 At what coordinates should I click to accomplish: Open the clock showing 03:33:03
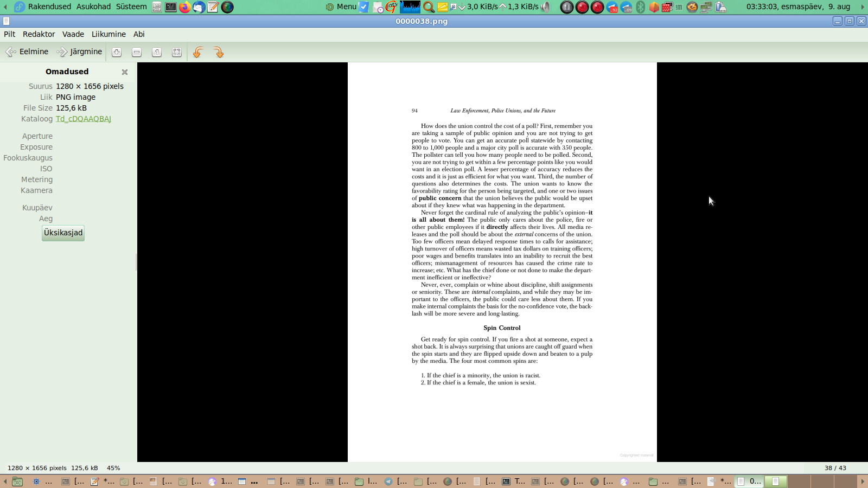pyautogui.click(x=798, y=7)
